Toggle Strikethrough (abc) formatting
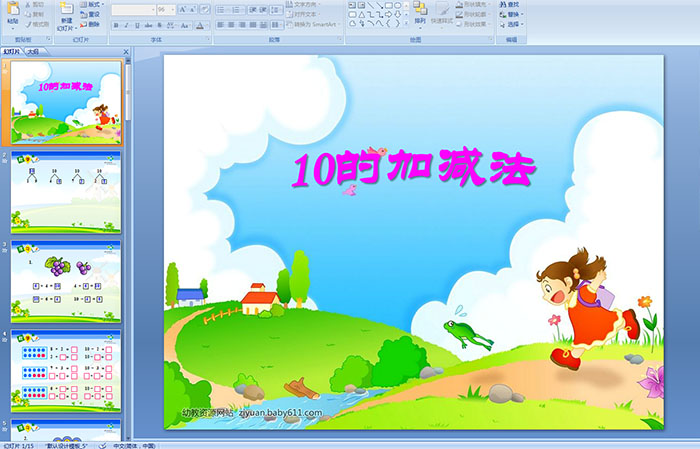Viewport: 700px width, 449px height. [x=148, y=25]
